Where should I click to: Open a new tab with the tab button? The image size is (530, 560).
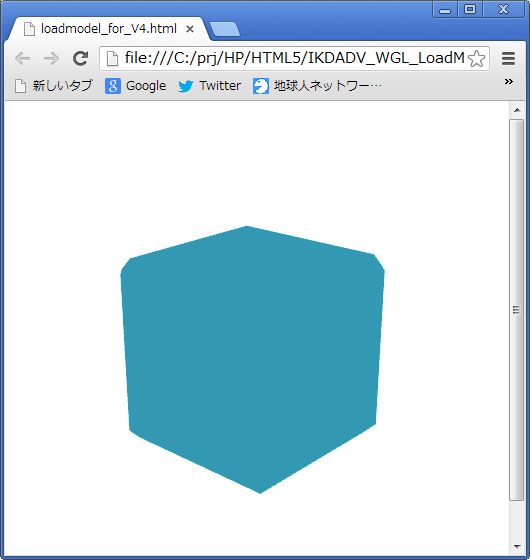coord(225,29)
